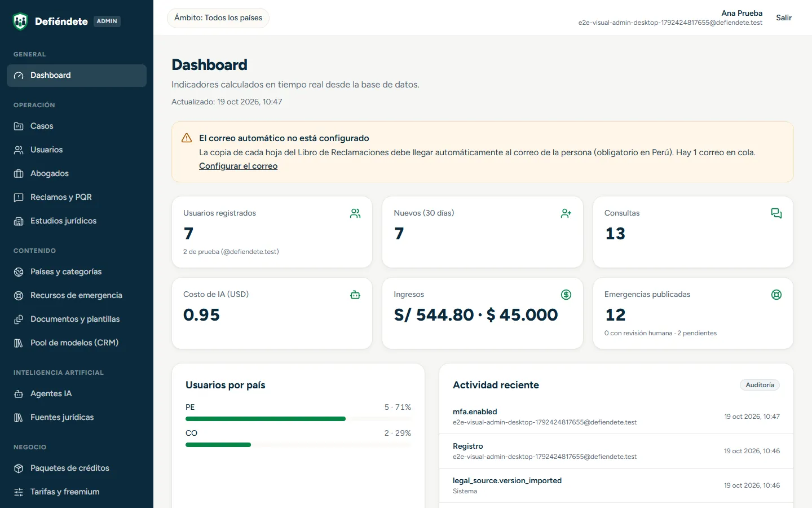Click the add-user icon on Nuevos card

(566, 213)
